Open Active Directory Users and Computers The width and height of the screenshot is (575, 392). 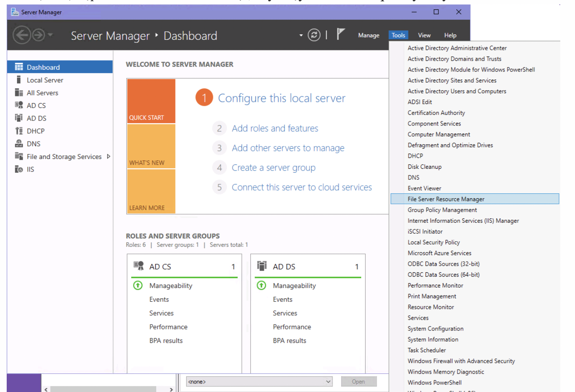click(475, 91)
